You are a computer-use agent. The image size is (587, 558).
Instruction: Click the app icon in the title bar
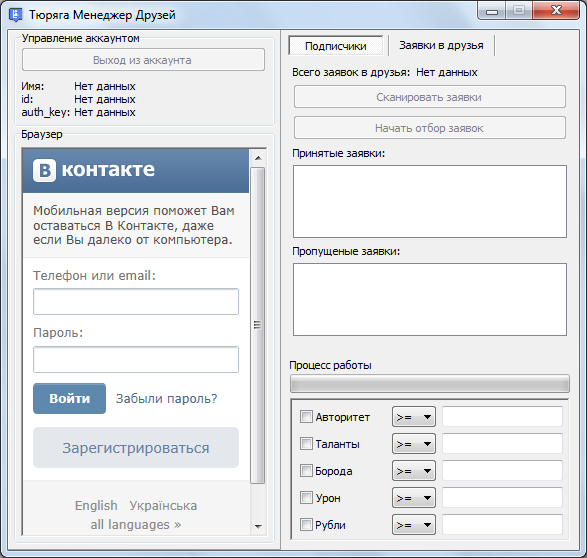(15, 15)
